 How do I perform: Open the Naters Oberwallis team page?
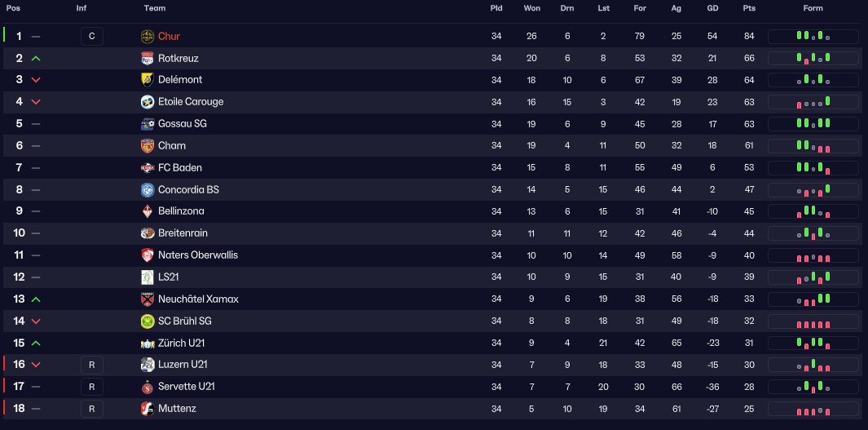tap(197, 255)
